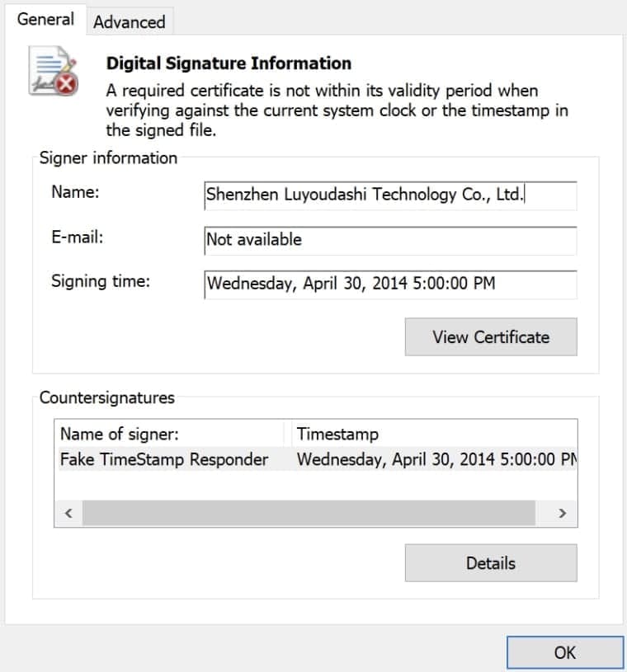627x672 pixels.
Task: Sort by the Timestamp column header
Action: (x=337, y=434)
